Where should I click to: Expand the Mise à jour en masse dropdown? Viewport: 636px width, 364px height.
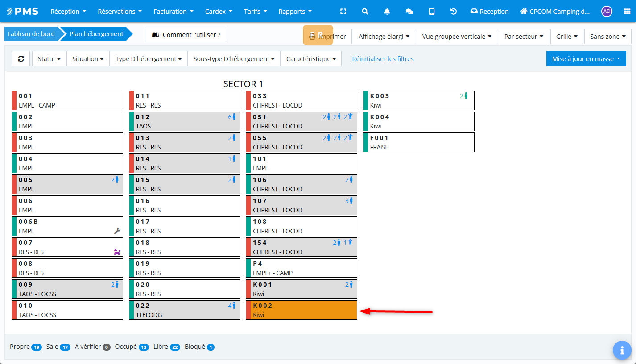click(x=586, y=58)
